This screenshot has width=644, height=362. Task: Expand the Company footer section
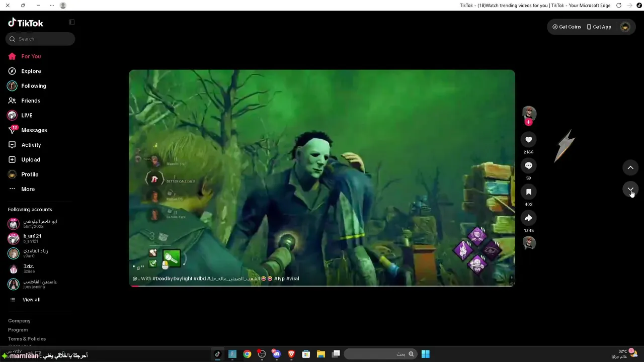tap(19, 321)
